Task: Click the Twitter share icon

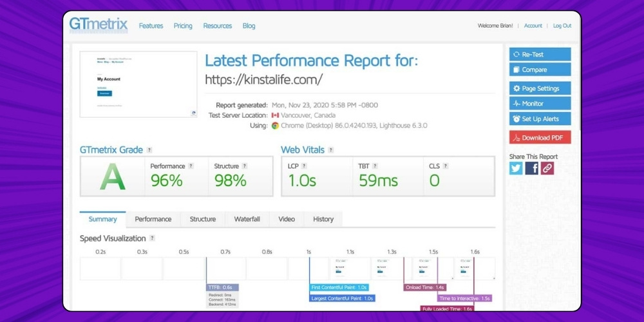Action: tap(516, 168)
